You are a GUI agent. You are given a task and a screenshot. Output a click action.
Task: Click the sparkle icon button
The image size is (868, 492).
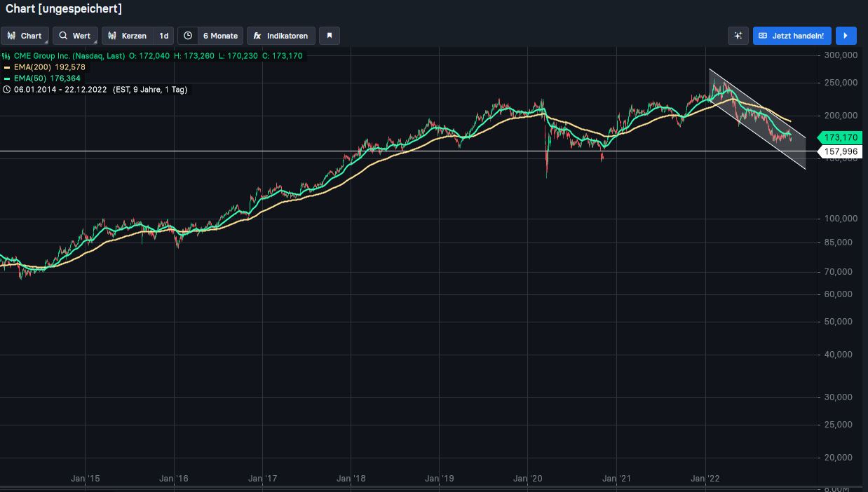[738, 36]
